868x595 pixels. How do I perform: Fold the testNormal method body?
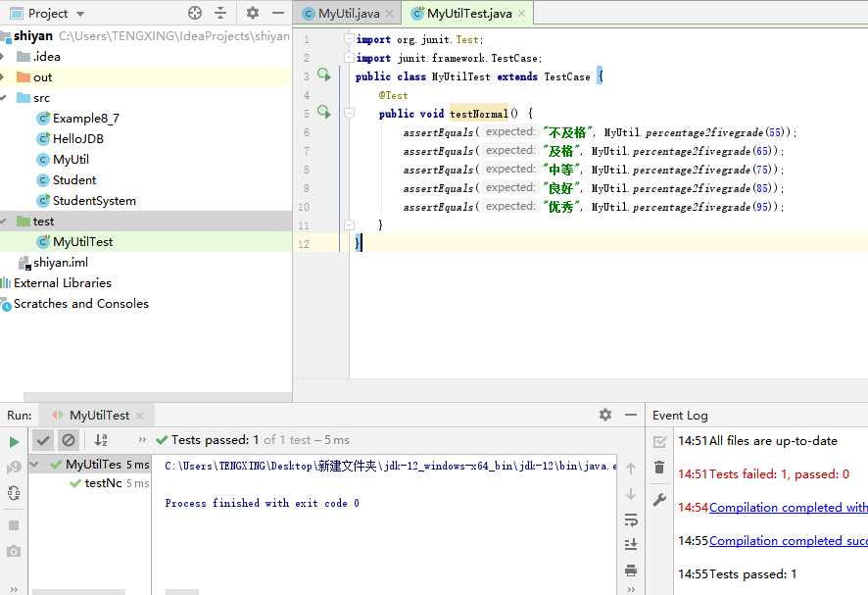tap(349, 113)
